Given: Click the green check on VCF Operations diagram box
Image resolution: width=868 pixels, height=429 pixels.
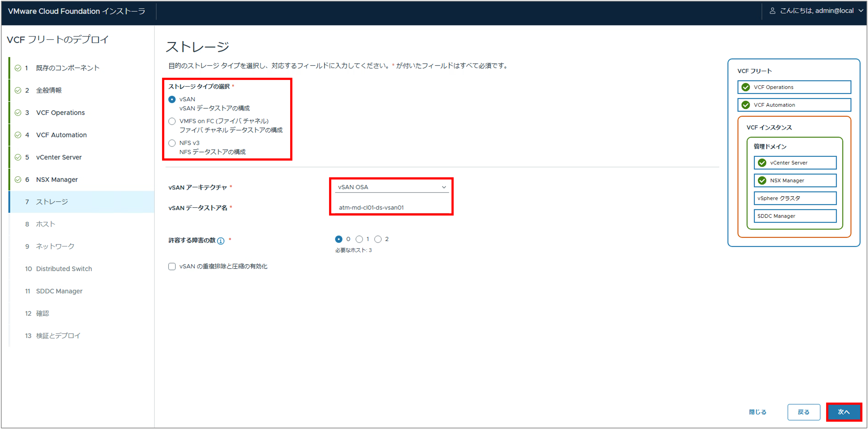Looking at the screenshot, I should coord(746,87).
